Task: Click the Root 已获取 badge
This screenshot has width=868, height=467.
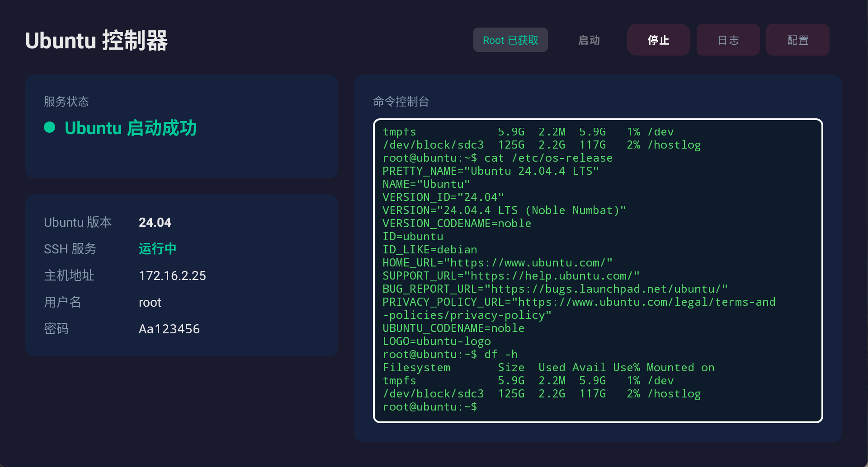Action: [x=510, y=40]
